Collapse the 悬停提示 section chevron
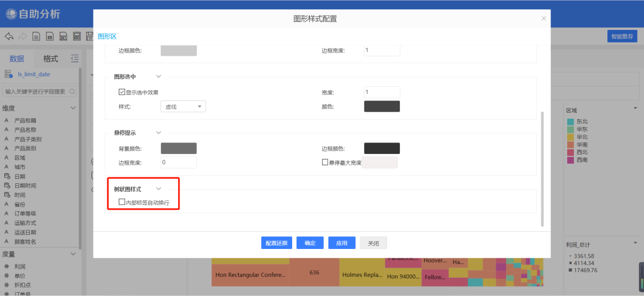Image resolution: width=644 pixels, height=296 pixels. [159, 132]
